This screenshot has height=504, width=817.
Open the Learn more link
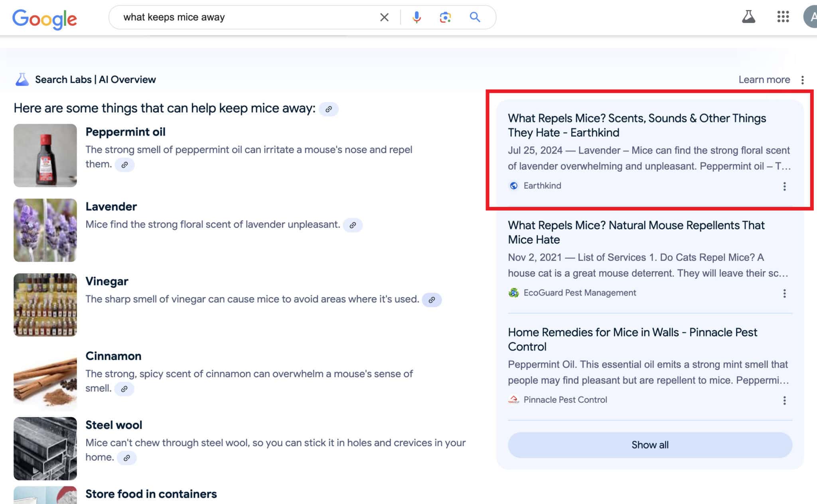[x=764, y=79]
